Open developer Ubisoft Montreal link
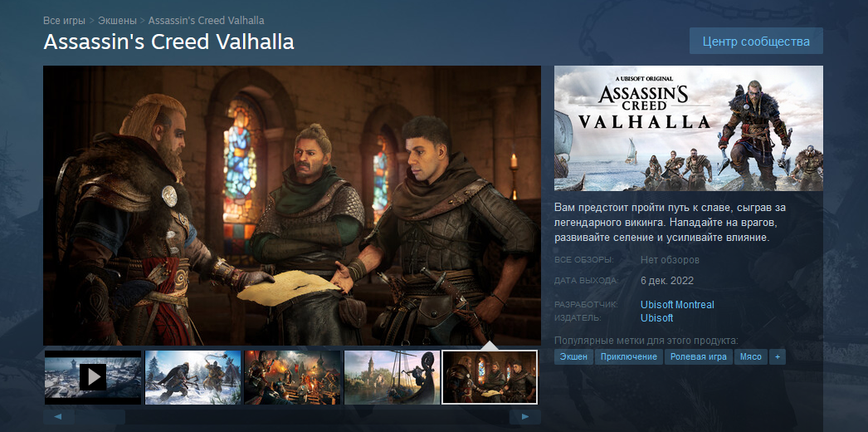868x432 pixels. [x=677, y=305]
